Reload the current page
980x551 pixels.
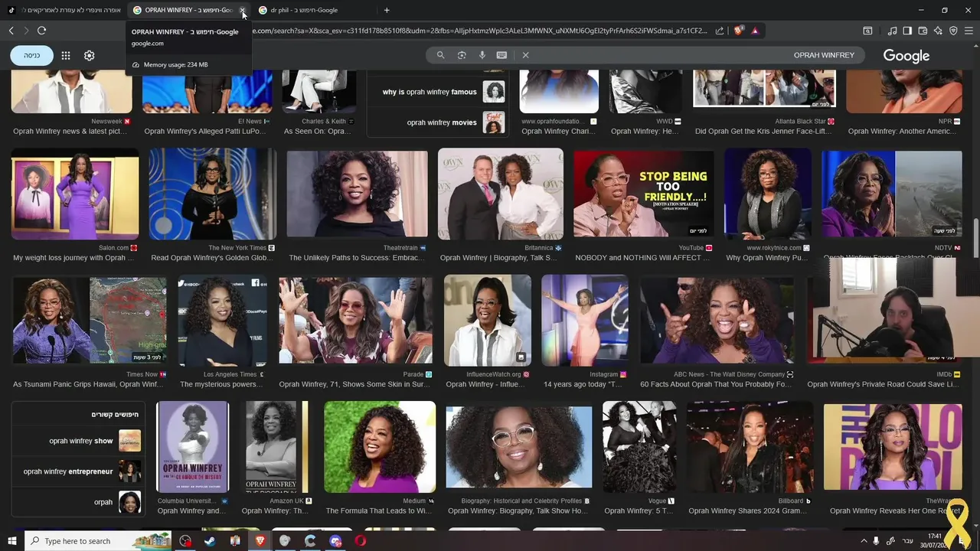click(x=41, y=31)
